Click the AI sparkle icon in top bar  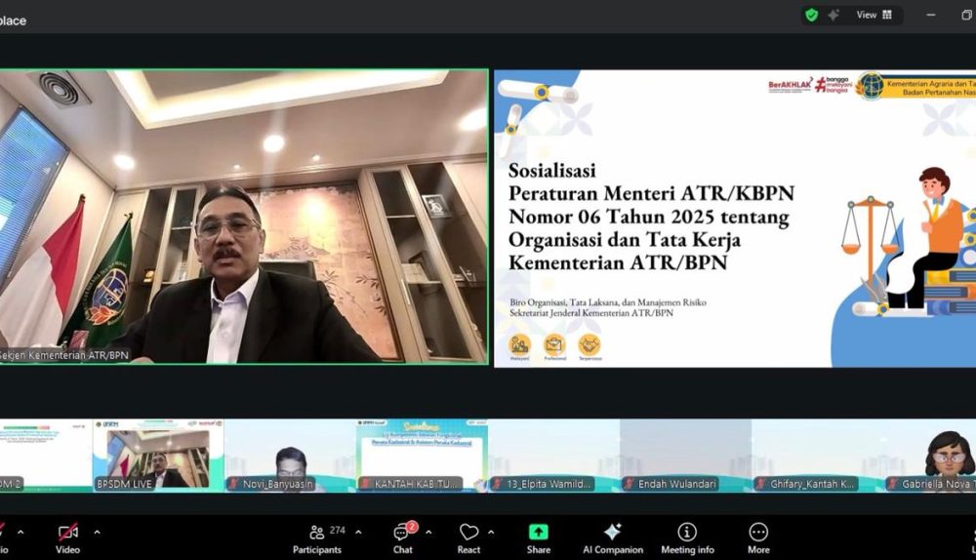(834, 15)
